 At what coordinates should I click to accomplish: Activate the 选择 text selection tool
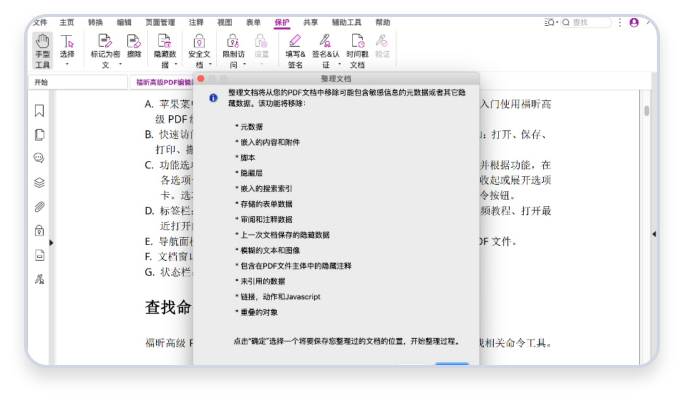[67, 46]
